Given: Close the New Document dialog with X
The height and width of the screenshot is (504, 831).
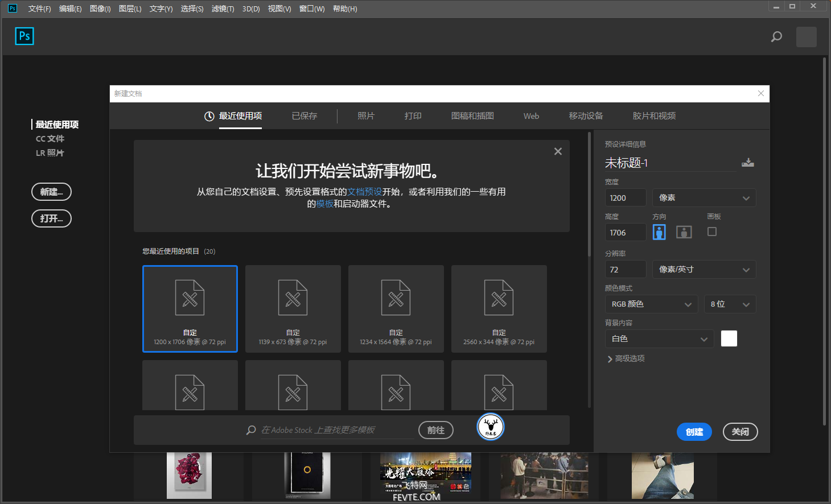Looking at the screenshot, I should coord(761,94).
